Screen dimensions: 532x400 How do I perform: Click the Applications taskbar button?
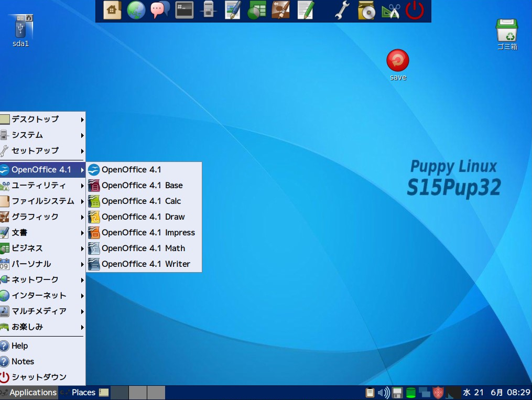pos(29,393)
